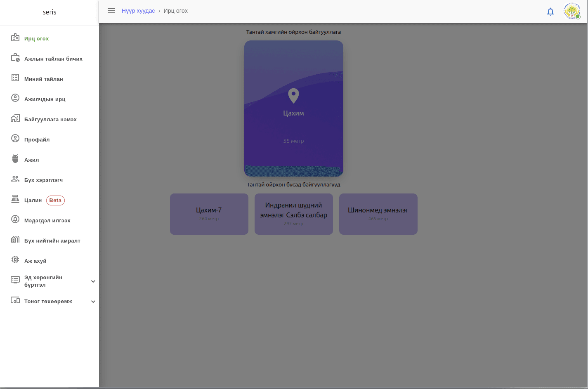Image resolution: width=588 pixels, height=389 pixels.
Task: Click the hamburger menu icon
Action: 111,11
